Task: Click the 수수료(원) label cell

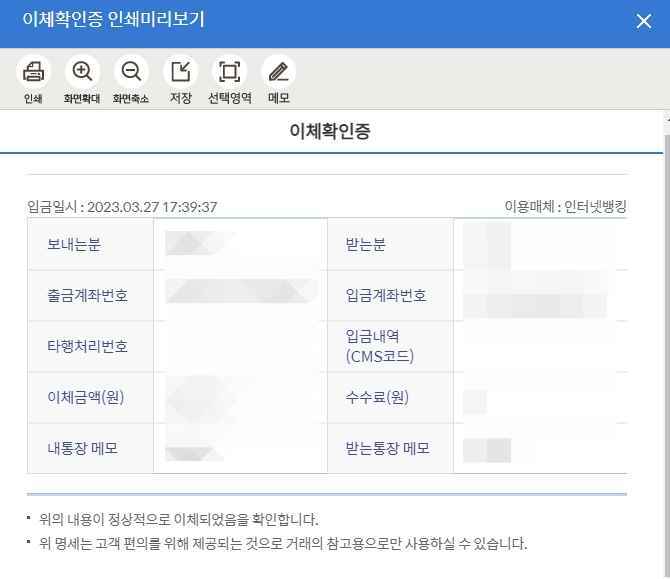Action: [x=391, y=397]
